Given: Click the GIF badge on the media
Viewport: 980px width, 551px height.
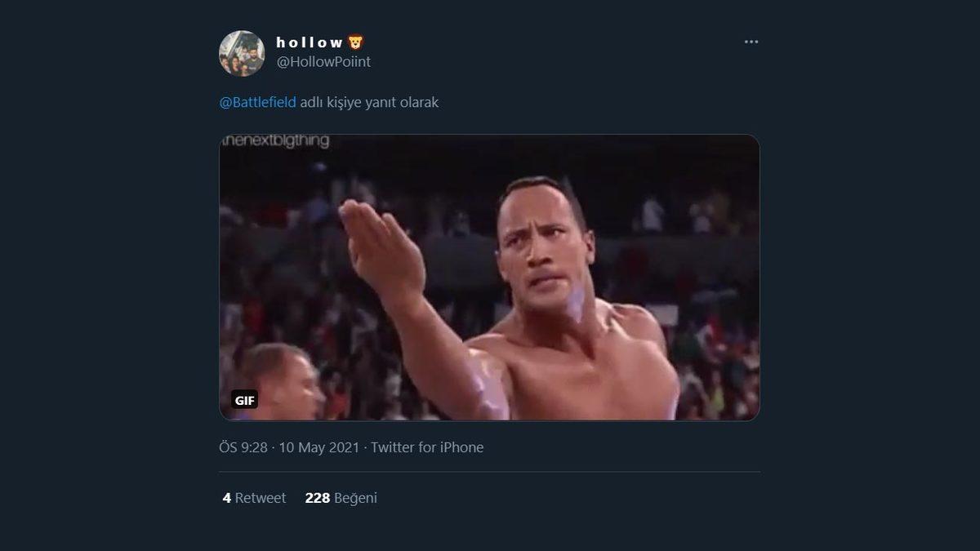Looking at the screenshot, I should pyautogui.click(x=245, y=400).
